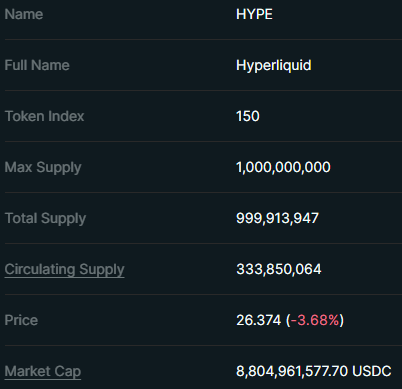Click the Total Supply label
The height and width of the screenshot is (389, 402).
(45, 219)
